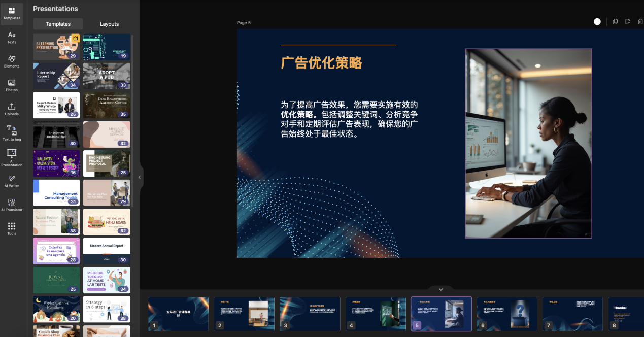Viewport: 644px width, 337px height.
Task: Collapse the slide thumbnail strip
Action: click(x=440, y=289)
